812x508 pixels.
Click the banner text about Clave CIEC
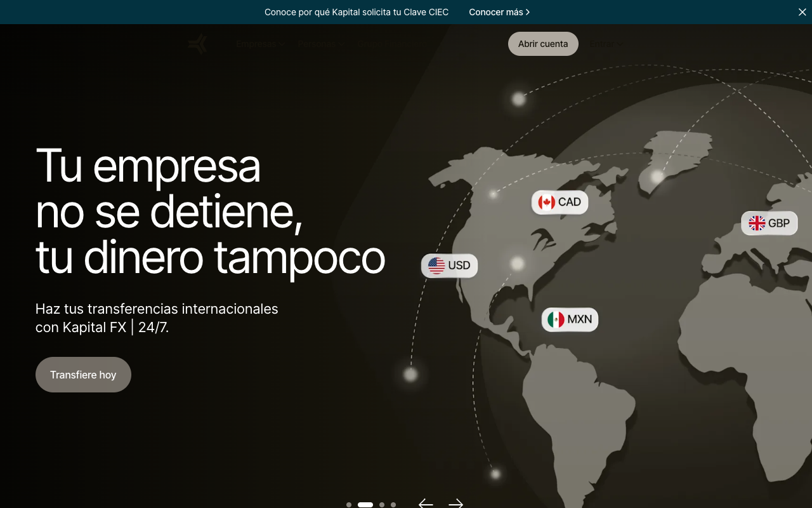357,12
